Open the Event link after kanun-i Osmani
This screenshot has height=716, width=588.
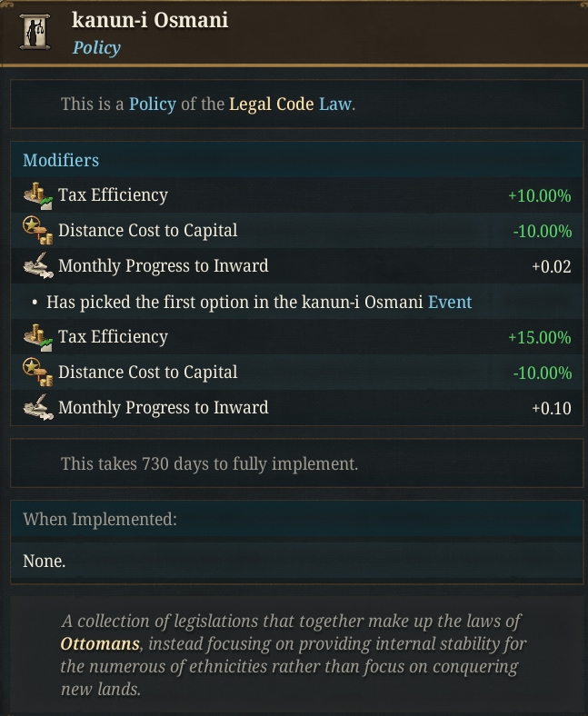450,302
